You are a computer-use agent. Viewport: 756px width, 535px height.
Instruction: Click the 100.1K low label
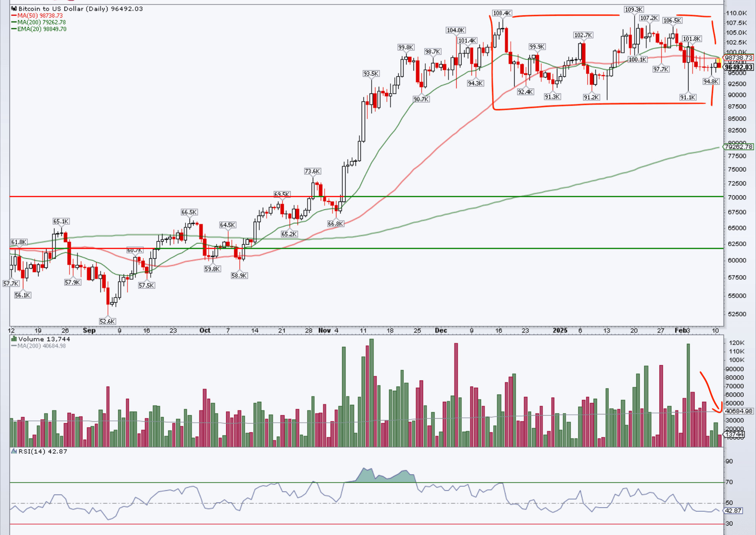point(638,60)
